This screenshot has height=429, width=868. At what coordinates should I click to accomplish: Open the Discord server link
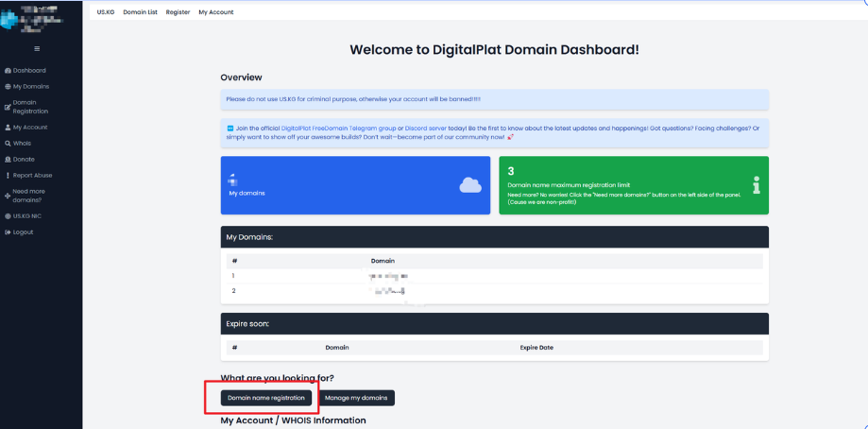(x=426, y=128)
